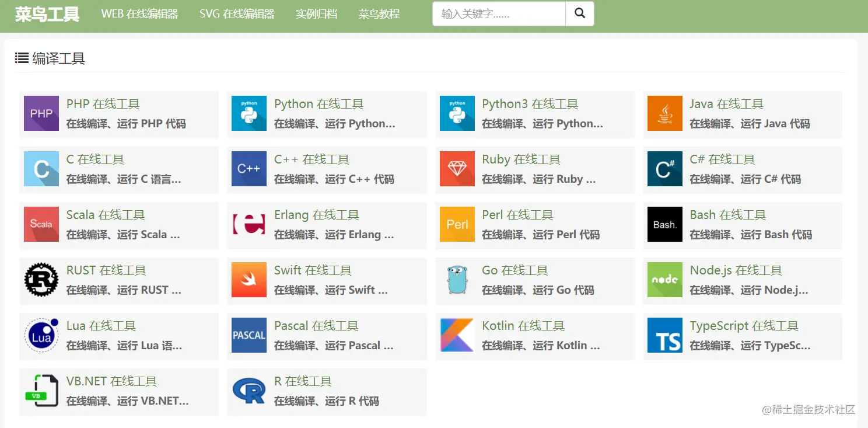
Task: Open the Ruby 在线工具 link
Action: coord(521,159)
